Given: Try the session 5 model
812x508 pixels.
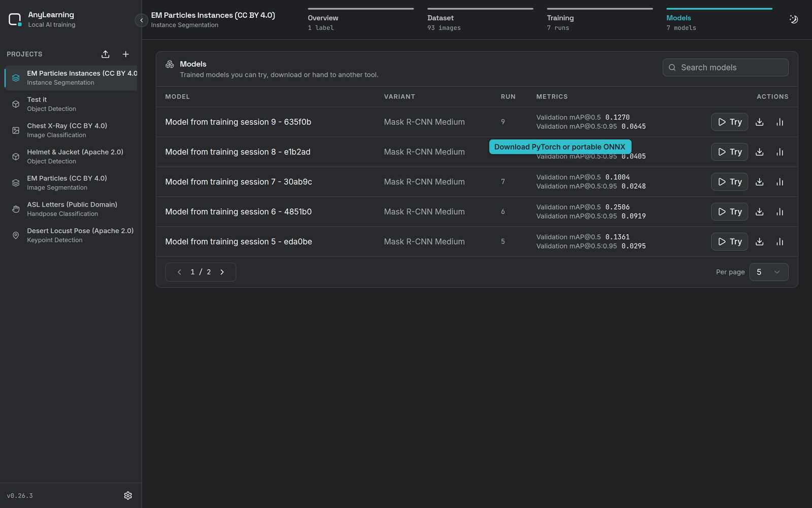Looking at the screenshot, I should coord(729,242).
